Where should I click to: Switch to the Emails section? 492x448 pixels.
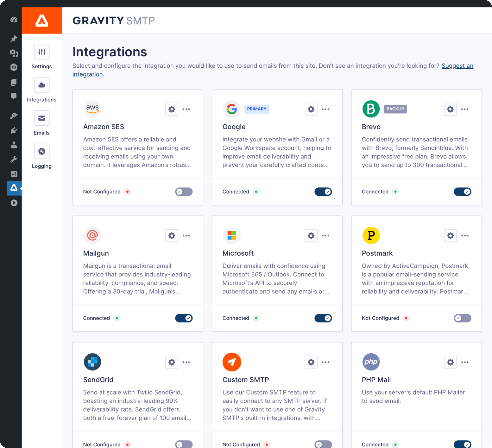(x=41, y=123)
